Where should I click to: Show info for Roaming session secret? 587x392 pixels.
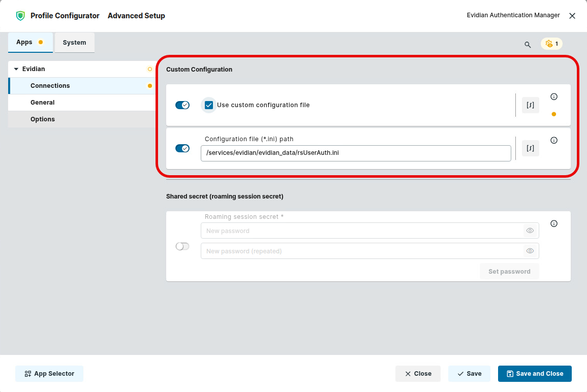pyautogui.click(x=554, y=224)
